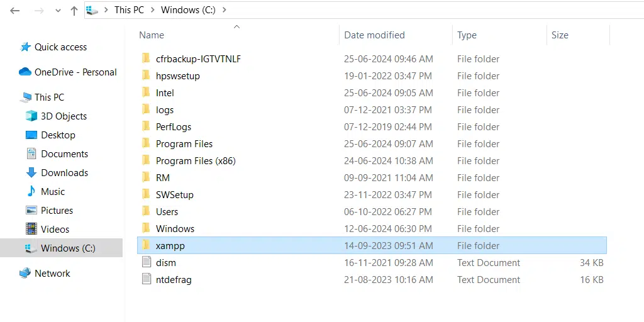644x322 pixels.
Task: Click date 14-09-2023 09:51 AM for xampp
Action: [389, 246]
